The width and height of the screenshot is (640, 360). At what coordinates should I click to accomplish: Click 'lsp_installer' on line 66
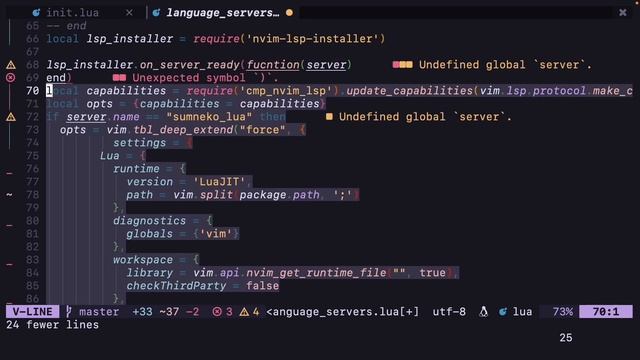coord(129,39)
